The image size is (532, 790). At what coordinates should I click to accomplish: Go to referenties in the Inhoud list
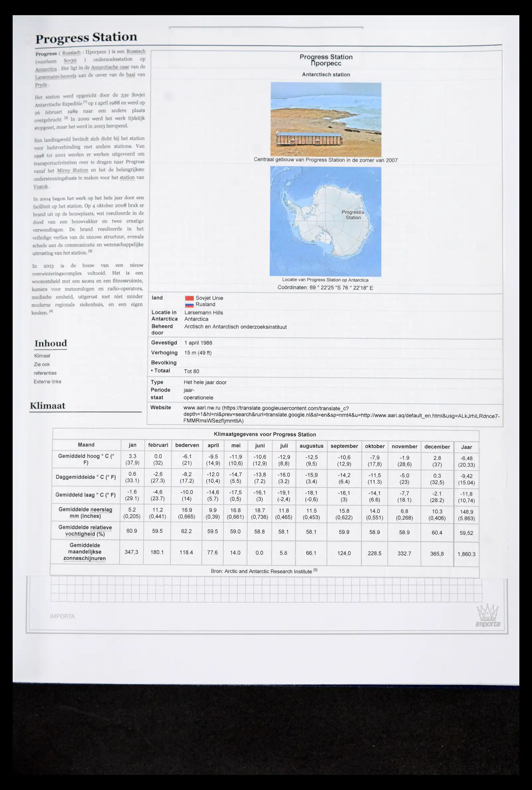coord(45,373)
